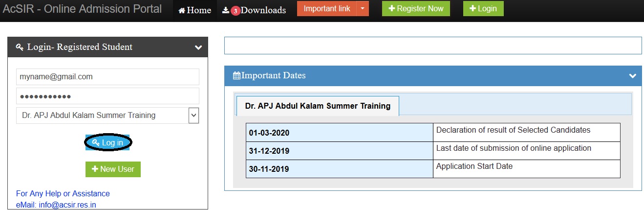Click the plus icon on Register Now
644x210 pixels.
(x=391, y=9)
